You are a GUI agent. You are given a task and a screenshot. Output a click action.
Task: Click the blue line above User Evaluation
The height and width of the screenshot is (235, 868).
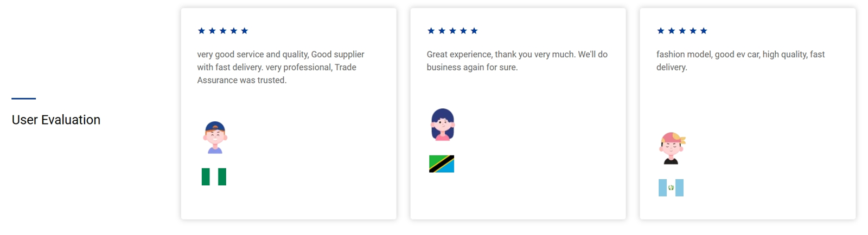[24, 99]
